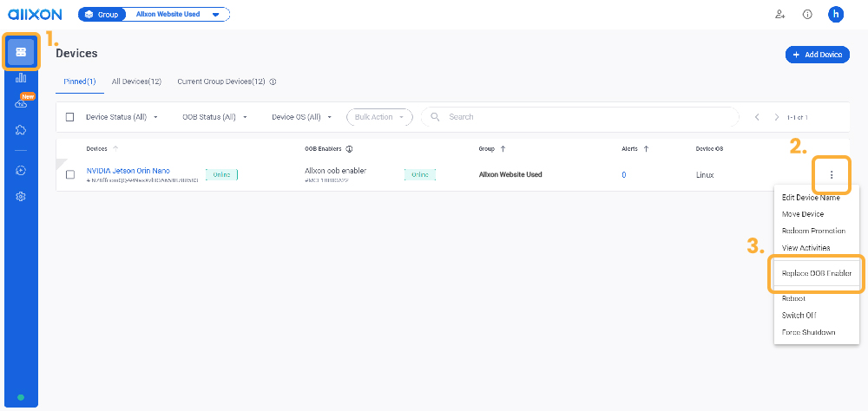Click the '1-1 of 1' pagination text
The height and width of the screenshot is (411, 868).
point(798,117)
